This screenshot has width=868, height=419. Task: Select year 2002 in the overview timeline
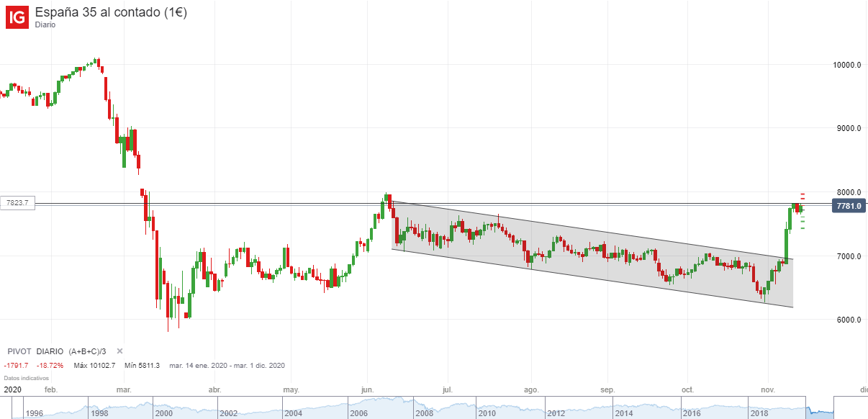(228, 414)
